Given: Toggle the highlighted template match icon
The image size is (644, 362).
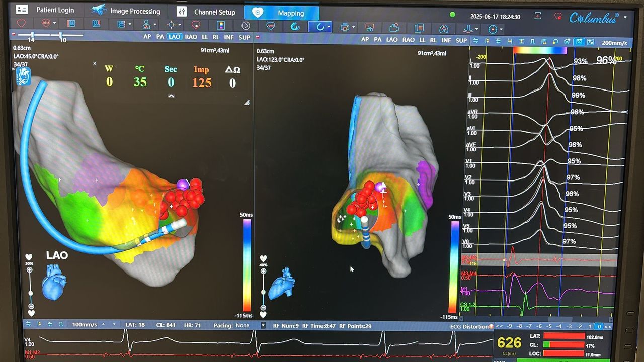Looking at the screenshot, I should 579,42.
